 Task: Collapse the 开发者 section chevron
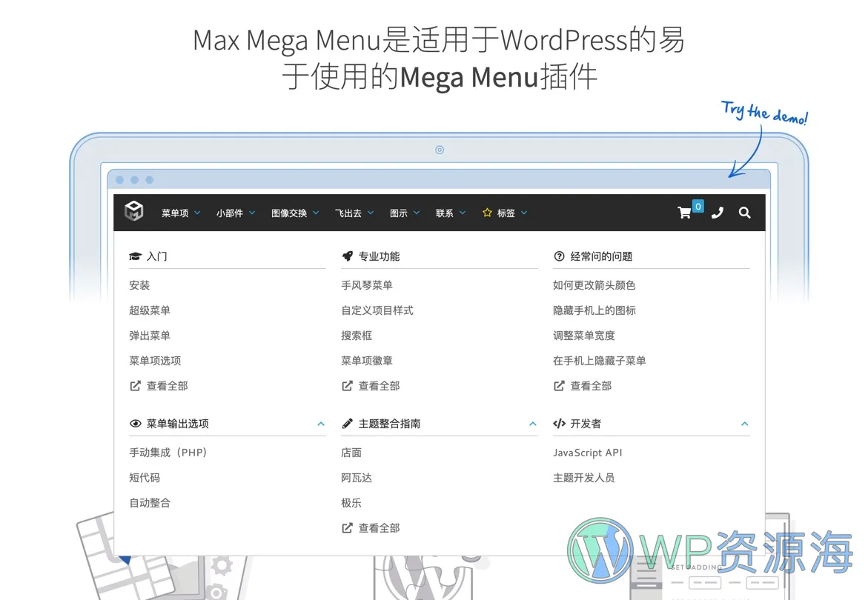[x=744, y=424]
